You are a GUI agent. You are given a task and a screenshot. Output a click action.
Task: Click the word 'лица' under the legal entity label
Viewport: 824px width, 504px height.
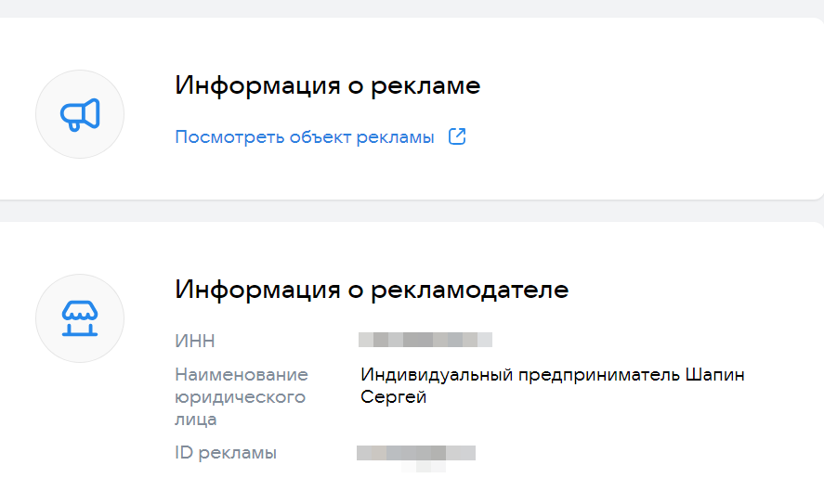point(196,420)
